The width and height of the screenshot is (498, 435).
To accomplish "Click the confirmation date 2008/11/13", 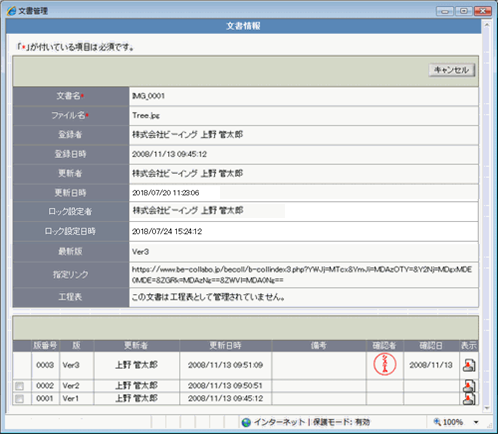I will tap(431, 365).
